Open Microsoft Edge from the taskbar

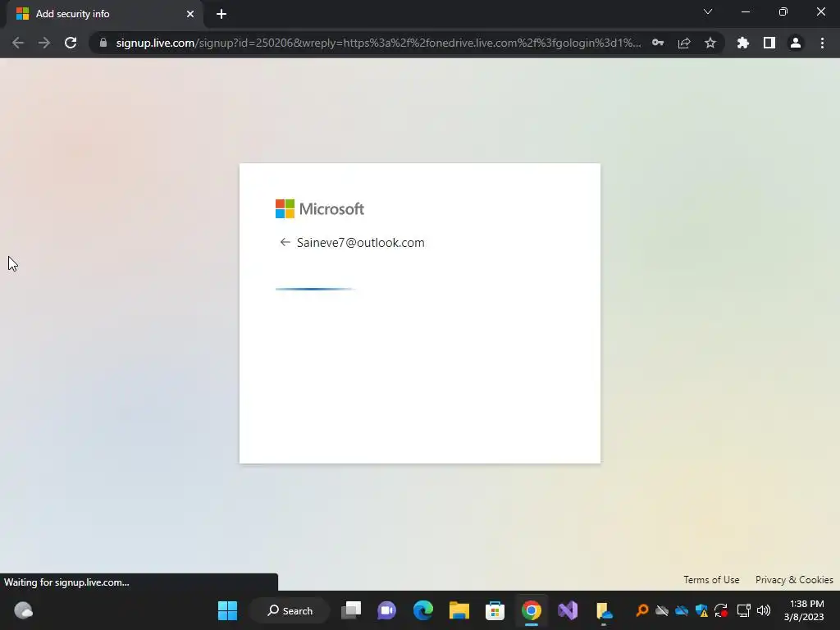click(x=423, y=610)
